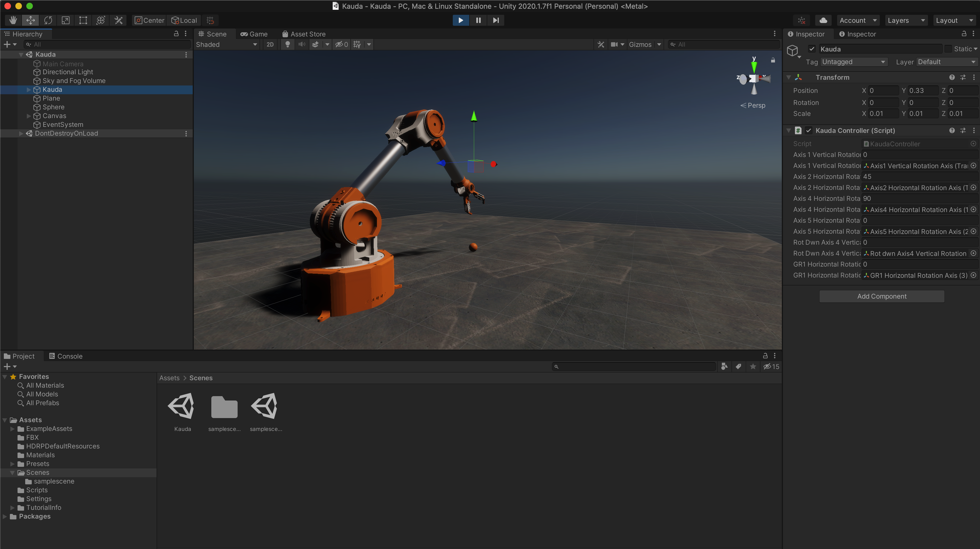
Task: Toggle scene grid visibility
Action: click(357, 45)
